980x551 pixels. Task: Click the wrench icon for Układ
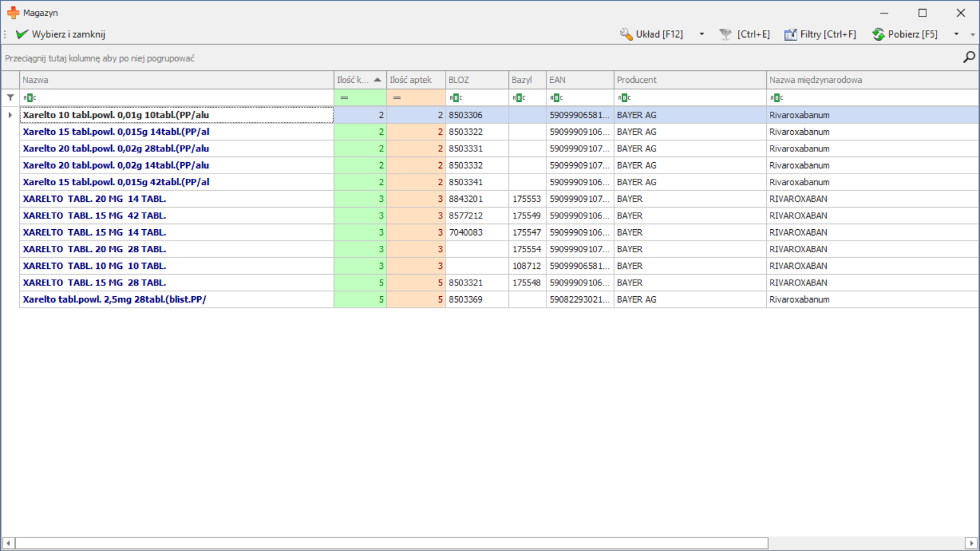(626, 34)
